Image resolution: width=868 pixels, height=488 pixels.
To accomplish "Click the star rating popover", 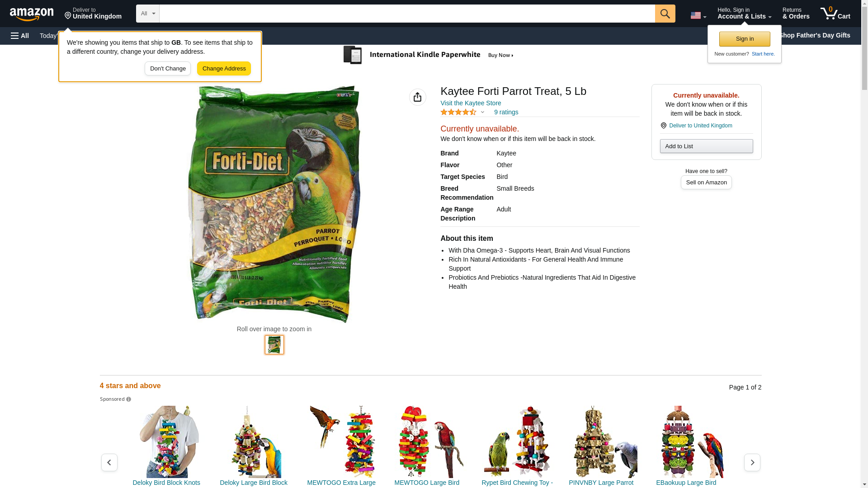I will click(462, 112).
